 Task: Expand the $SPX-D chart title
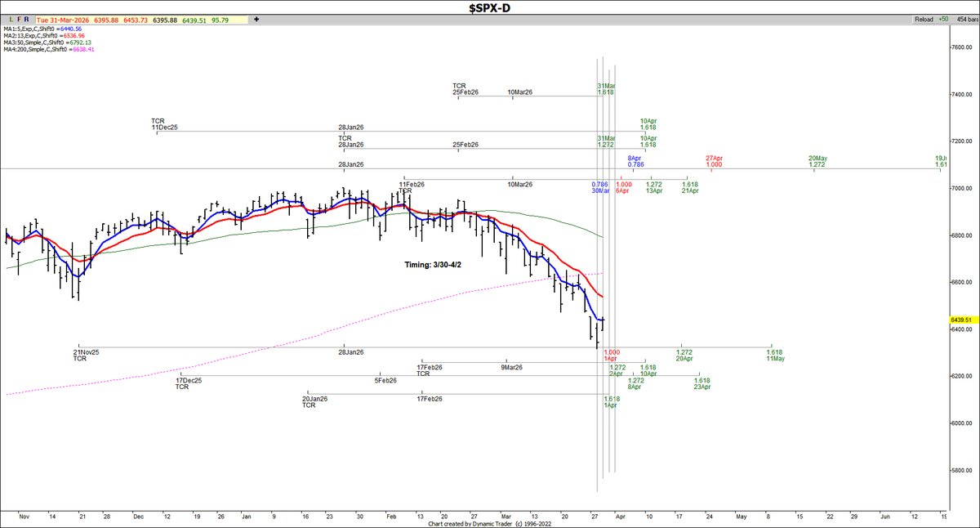[489, 7]
